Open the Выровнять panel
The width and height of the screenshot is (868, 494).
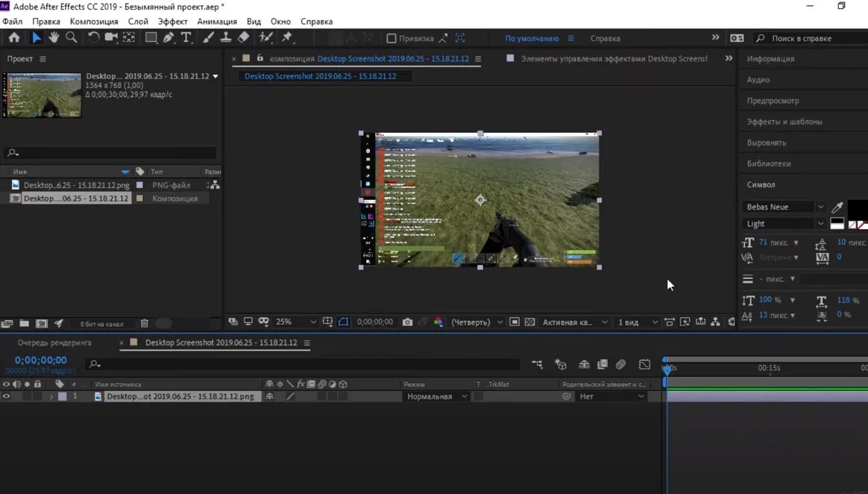pyautogui.click(x=767, y=143)
